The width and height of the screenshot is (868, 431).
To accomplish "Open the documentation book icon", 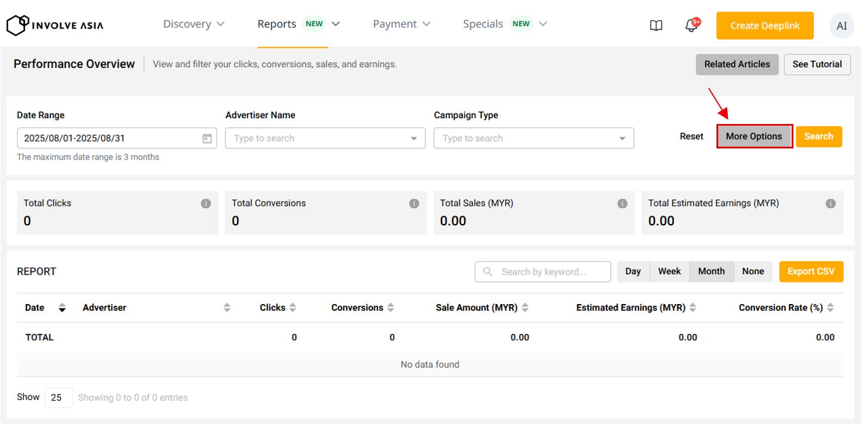I will (x=656, y=26).
